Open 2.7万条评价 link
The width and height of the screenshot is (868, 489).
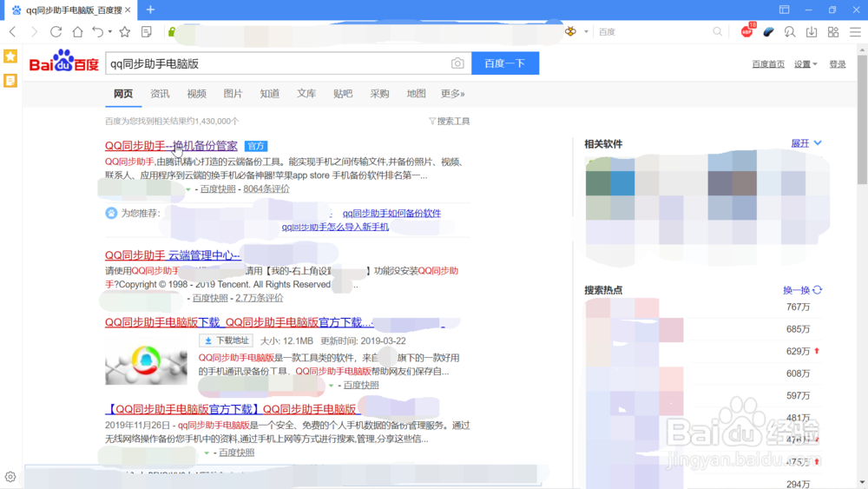pyautogui.click(x=259, y=298)
